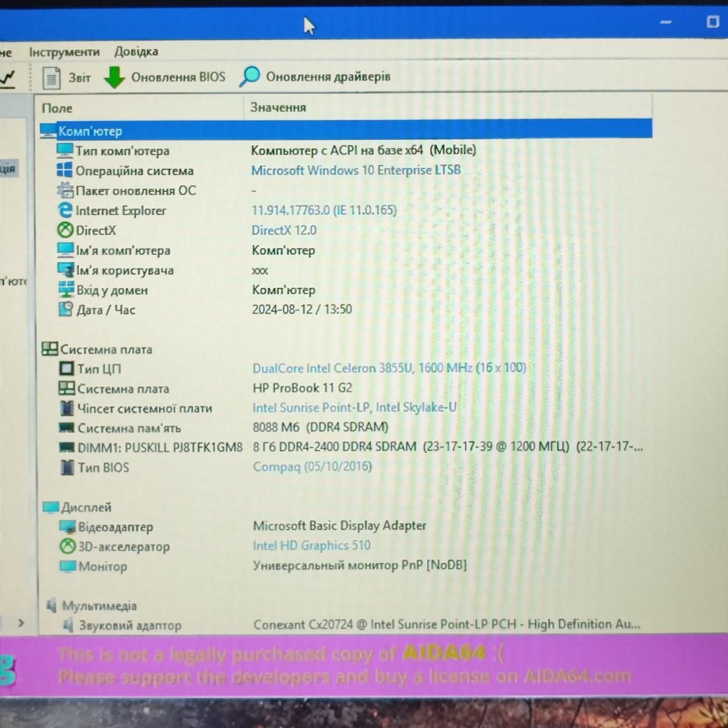Select the 'Системна пам'ять' field label
728x728 pixels.
129,428
